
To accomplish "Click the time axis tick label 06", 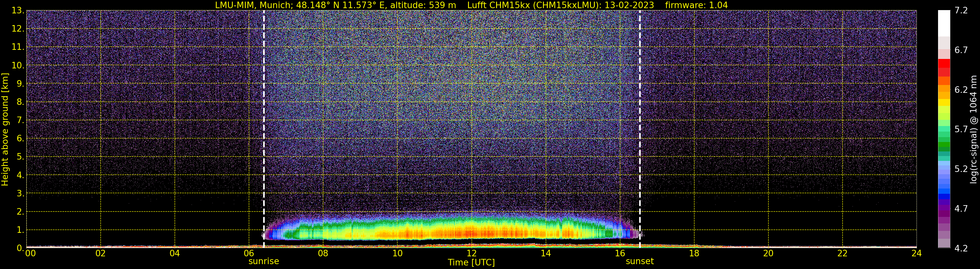I will point(249,254).
